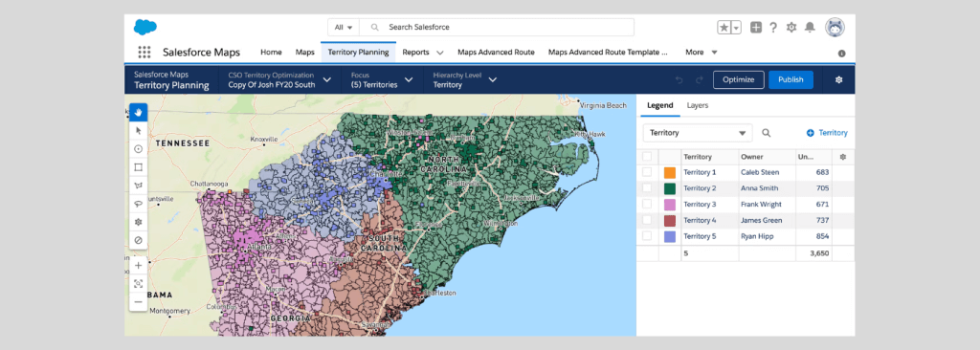Click the orange Territory 1 color swatch
980x350 pixels.
[x=669, y=172]
